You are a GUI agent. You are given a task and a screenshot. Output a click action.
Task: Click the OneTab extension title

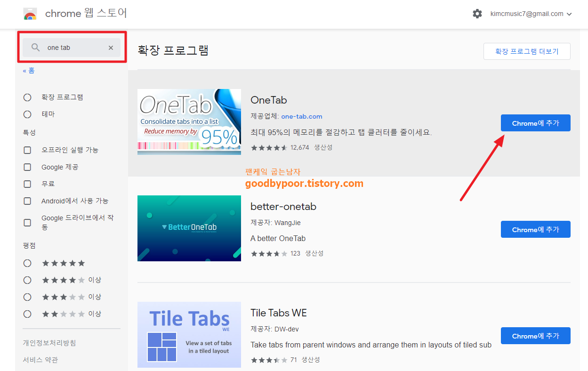(x=269, y=100)
